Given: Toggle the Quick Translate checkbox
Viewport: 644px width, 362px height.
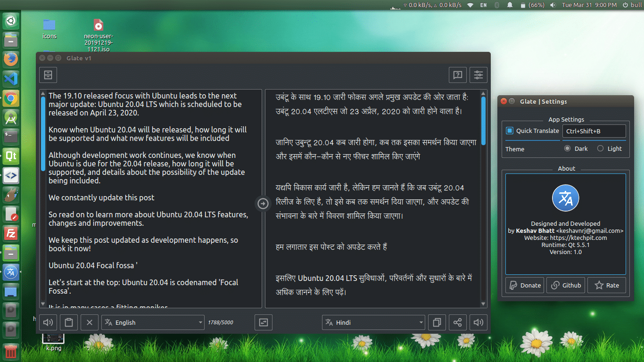Looking at the screenshot, I should pyautogui.click(x=510, y=131).
